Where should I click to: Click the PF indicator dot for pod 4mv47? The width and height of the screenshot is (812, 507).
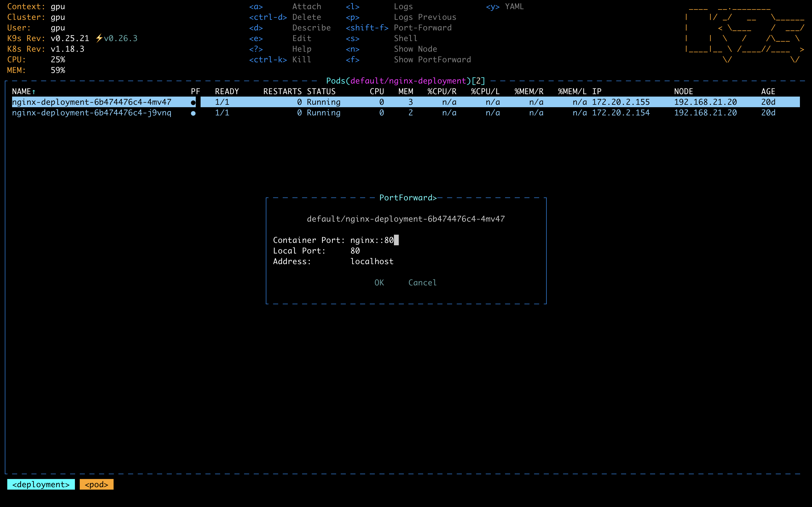(x=194, y=102)
